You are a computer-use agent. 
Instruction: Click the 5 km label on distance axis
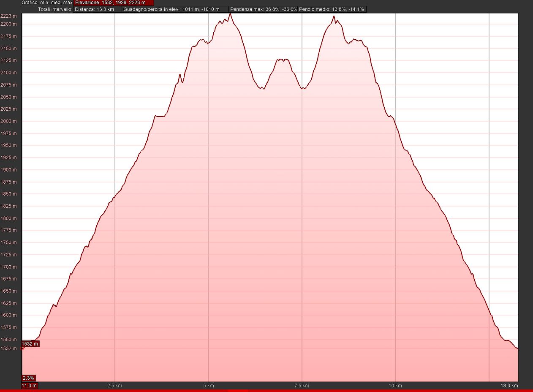click(209, 386)
